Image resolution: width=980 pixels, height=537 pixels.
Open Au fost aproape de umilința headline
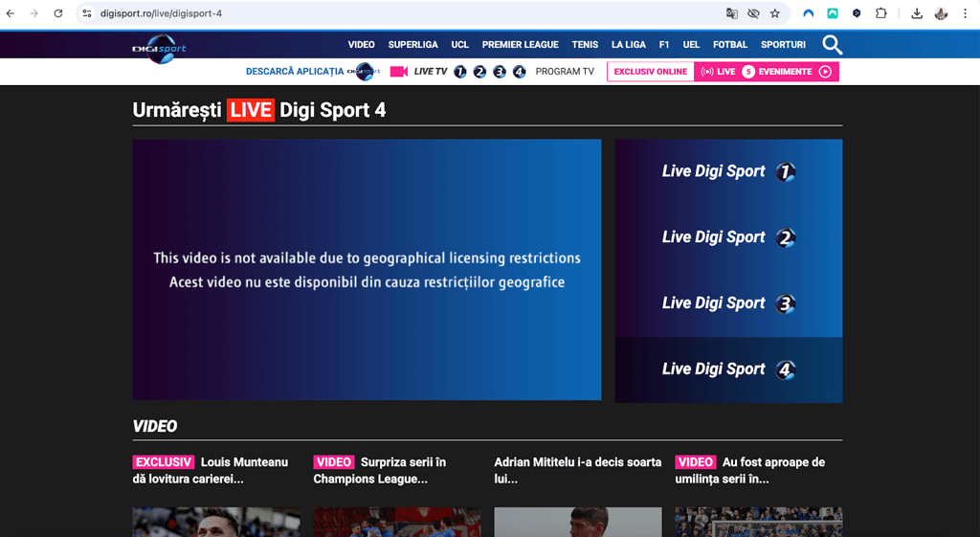(750, 471)
